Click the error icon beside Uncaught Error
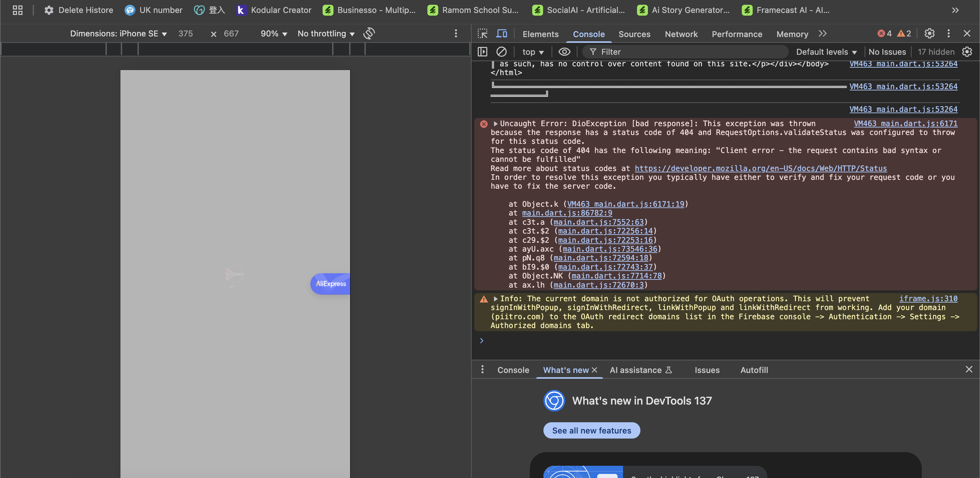 tap(484, 124)
